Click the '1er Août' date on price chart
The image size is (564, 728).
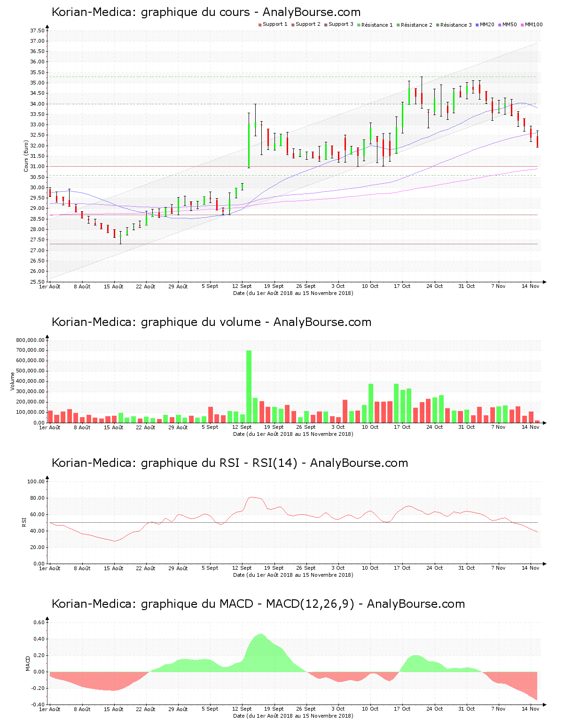tap(49, 287)
